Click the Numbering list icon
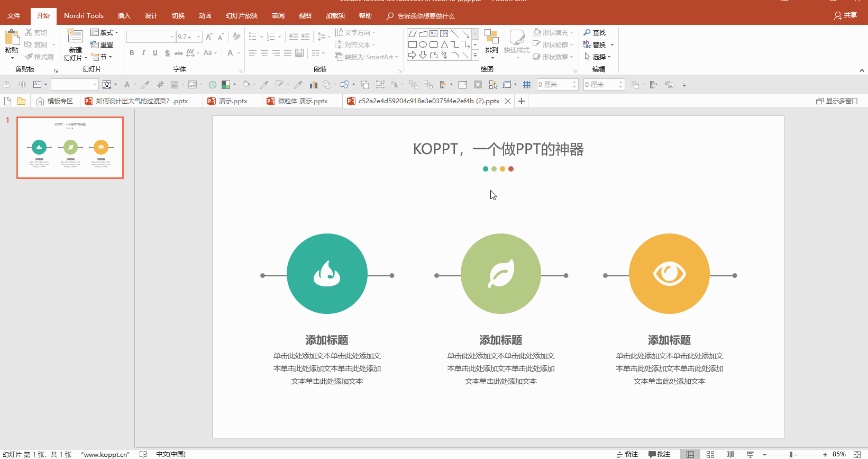This screenshot has height=459, width=868. (x=271, y=37)
